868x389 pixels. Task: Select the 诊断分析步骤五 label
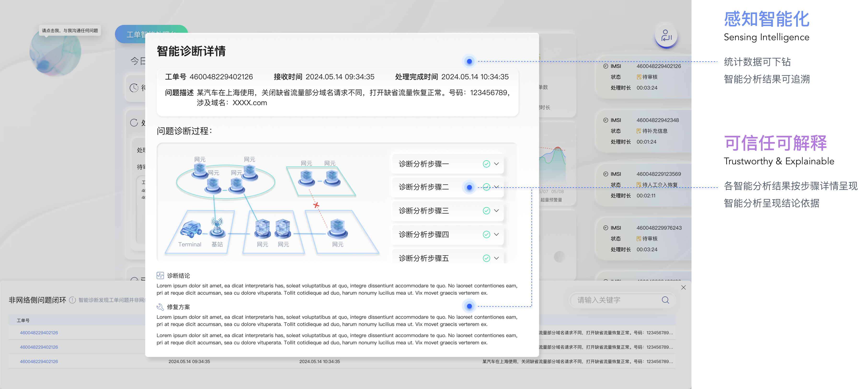click(423, 258)
